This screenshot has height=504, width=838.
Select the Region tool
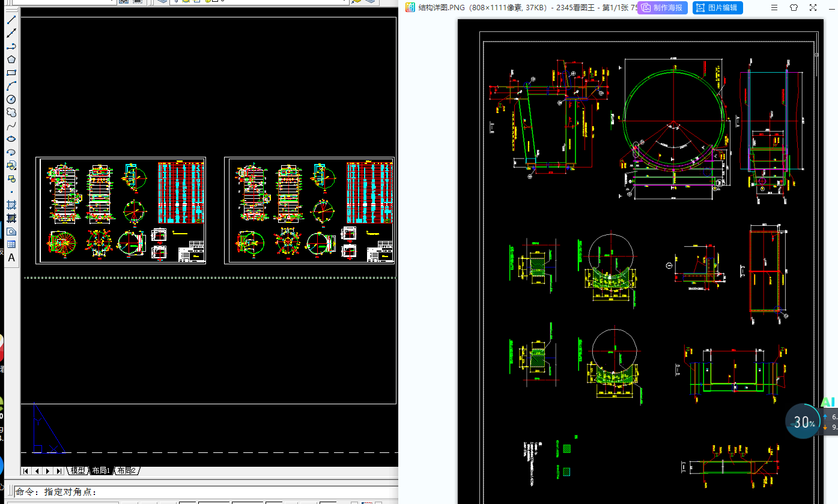coord(11,231)
